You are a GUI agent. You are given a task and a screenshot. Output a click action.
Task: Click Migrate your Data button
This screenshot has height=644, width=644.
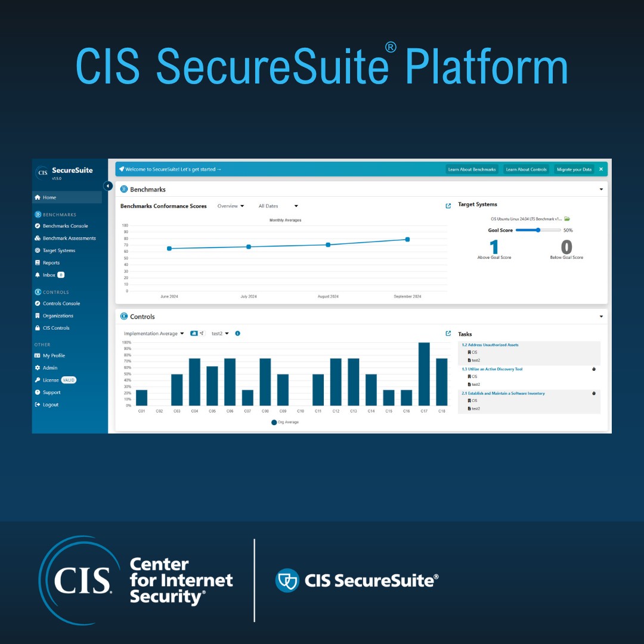click(x=574, y=169)
